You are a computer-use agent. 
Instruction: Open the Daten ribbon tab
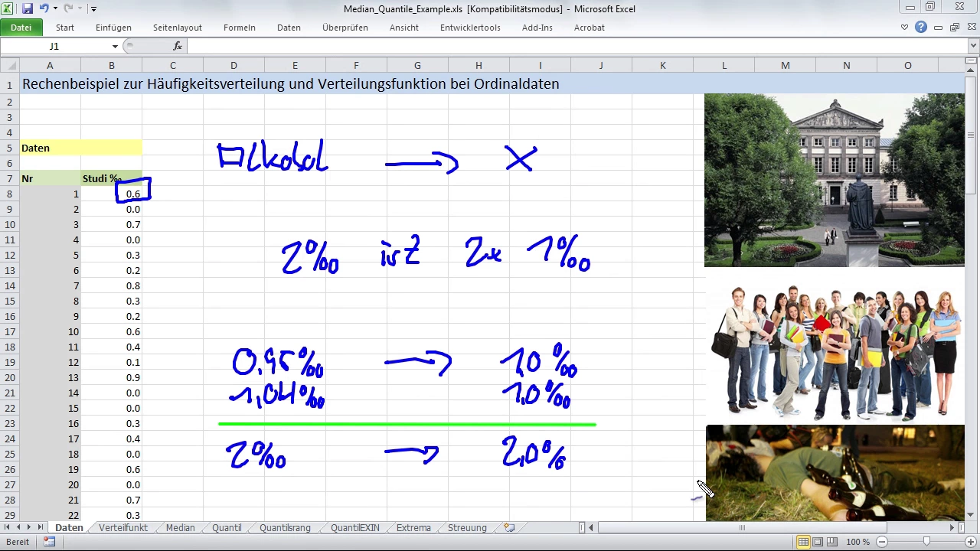[x=289, y=28]
